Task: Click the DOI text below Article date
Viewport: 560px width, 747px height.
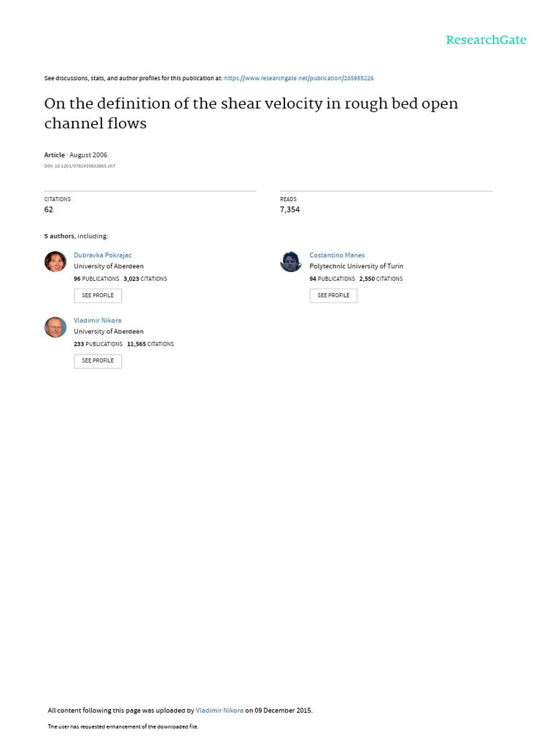Action: point(79,166)
